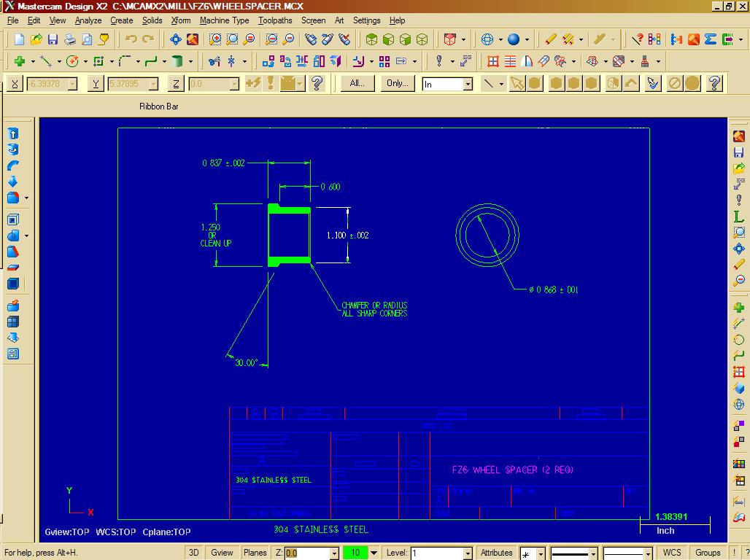Open the line style dropdown in status bar

click(593, 553)
